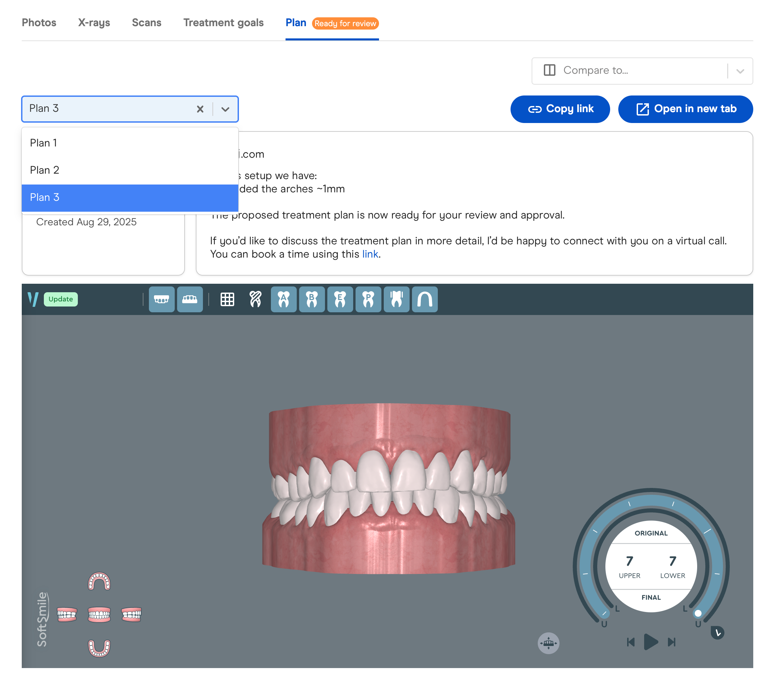Click the arch form icon
Viewport: 775px width, 700px height.
[x=425, y=299]
